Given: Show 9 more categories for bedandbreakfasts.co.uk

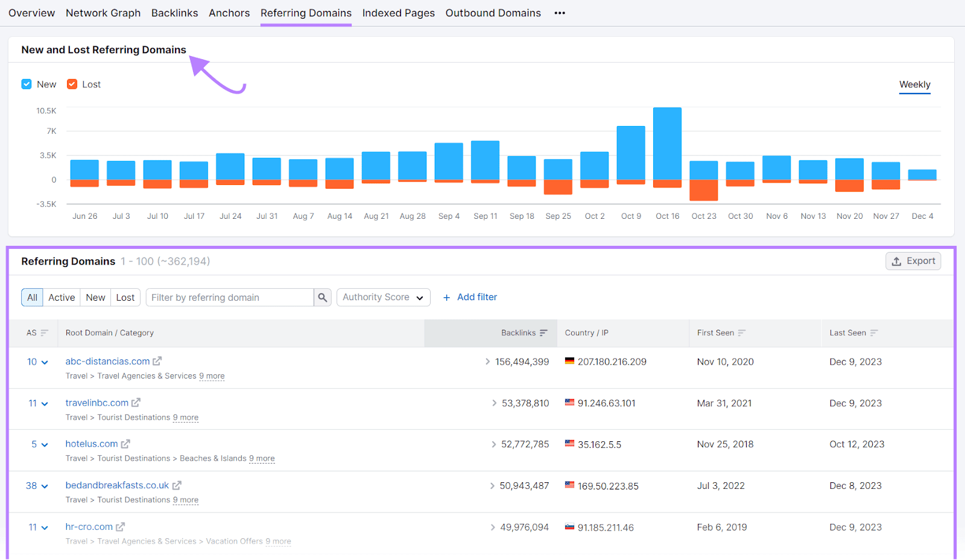Looking at the screenshot, I should point(186,500).
